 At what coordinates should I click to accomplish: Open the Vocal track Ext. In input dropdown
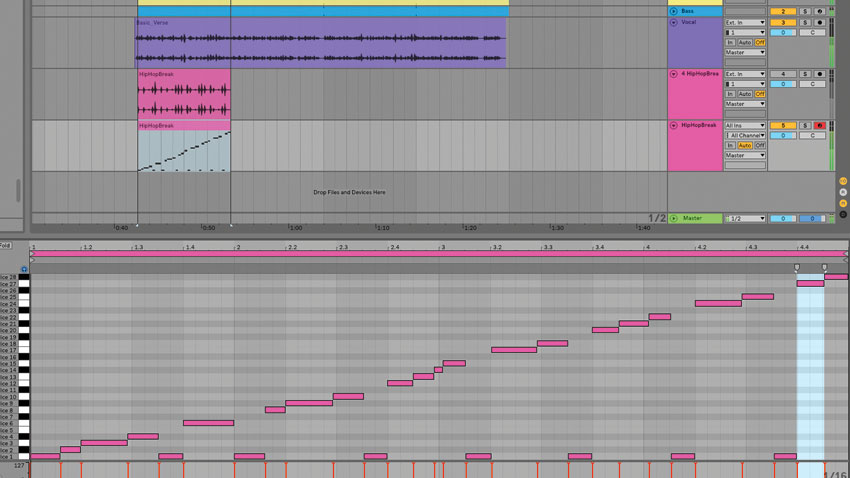tap(745, 23)
